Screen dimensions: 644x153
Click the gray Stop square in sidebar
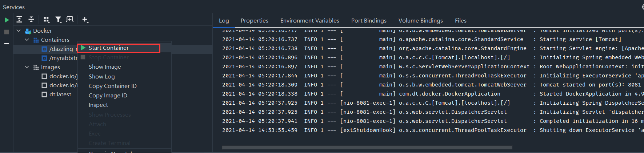[x=7, y=32]
